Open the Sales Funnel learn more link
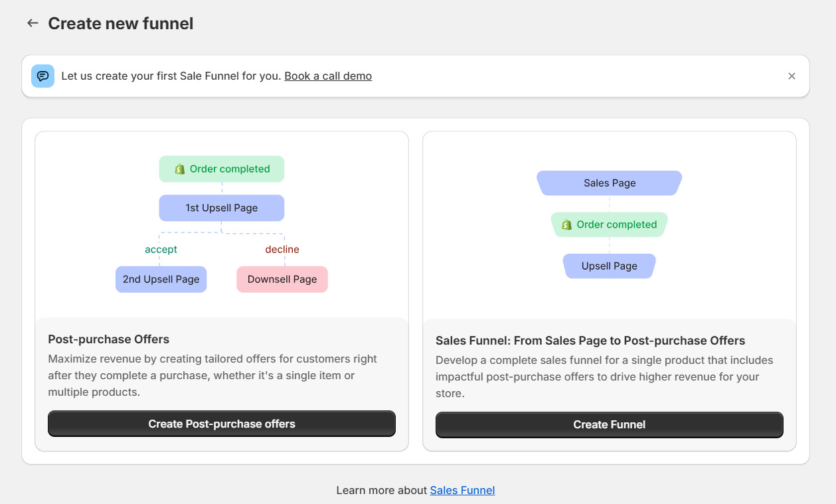836x504 pixels. 462,490
